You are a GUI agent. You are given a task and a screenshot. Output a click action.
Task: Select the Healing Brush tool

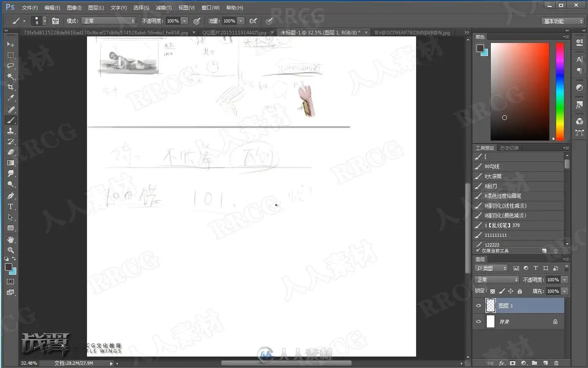click(11, 110)
